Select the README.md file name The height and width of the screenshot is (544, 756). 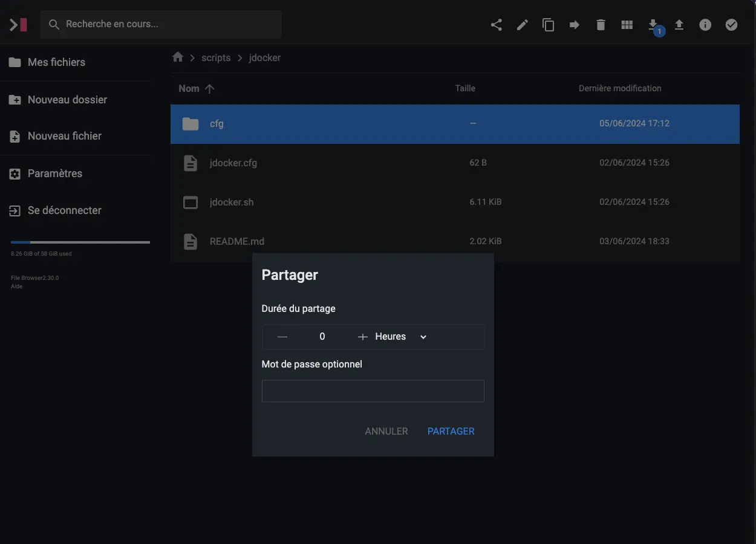coord(237,241)
